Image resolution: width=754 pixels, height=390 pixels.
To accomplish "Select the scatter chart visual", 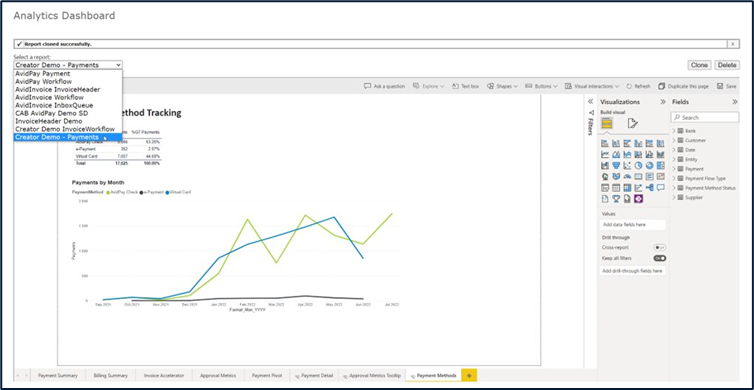I will click(x=627, y=165).
